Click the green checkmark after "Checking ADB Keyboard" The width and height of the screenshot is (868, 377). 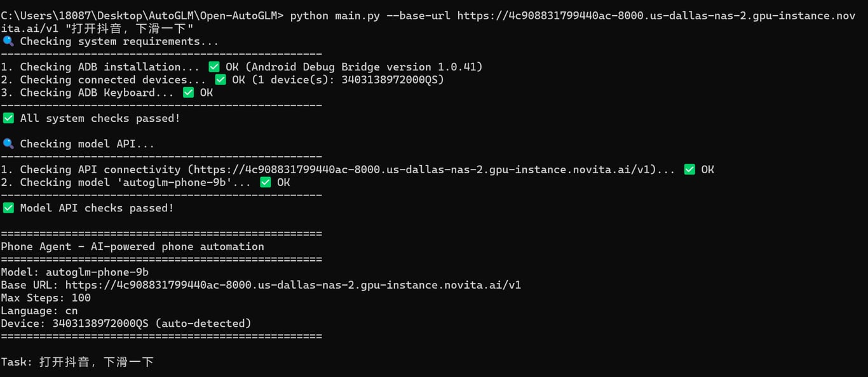tap(189, 93)
